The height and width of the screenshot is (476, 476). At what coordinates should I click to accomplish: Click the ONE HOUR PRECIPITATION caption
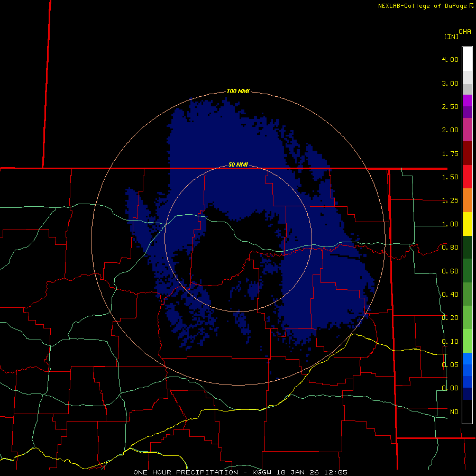186,472
